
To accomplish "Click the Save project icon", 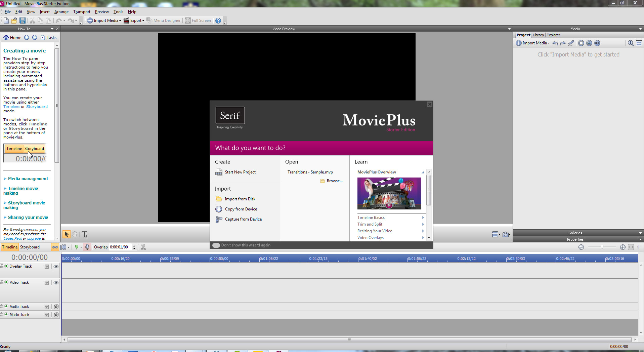I will point(23,21).
